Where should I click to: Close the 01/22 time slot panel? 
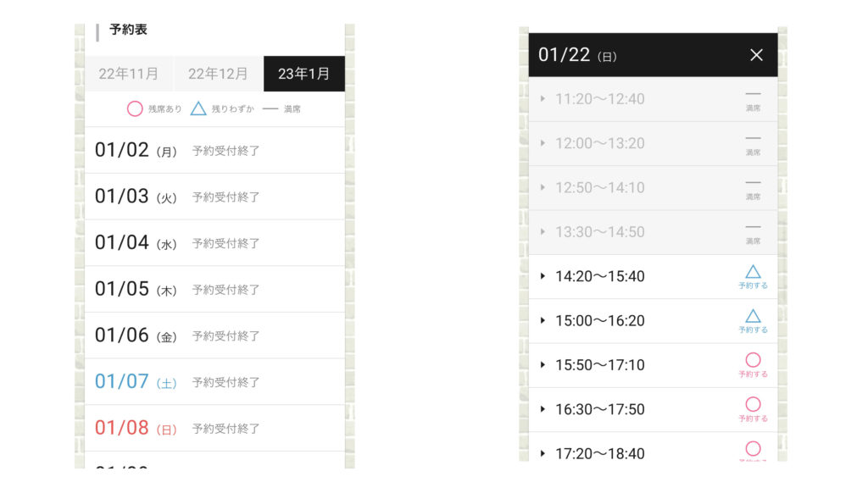tap(756, 55)
